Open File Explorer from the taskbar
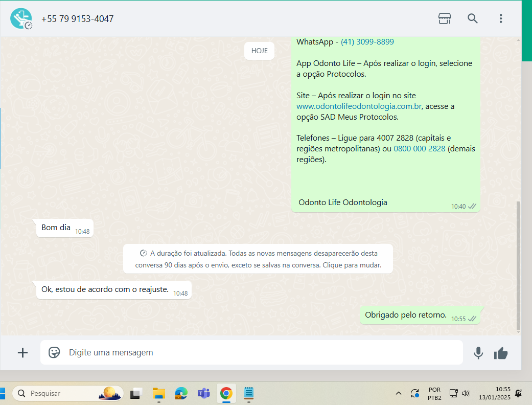 (158, 393)
